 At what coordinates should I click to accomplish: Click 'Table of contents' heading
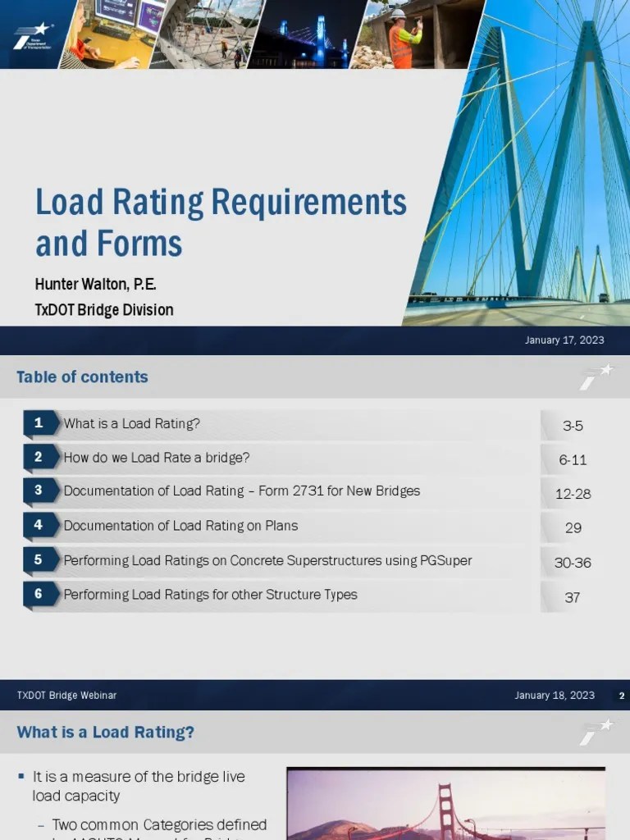[82, 377]
